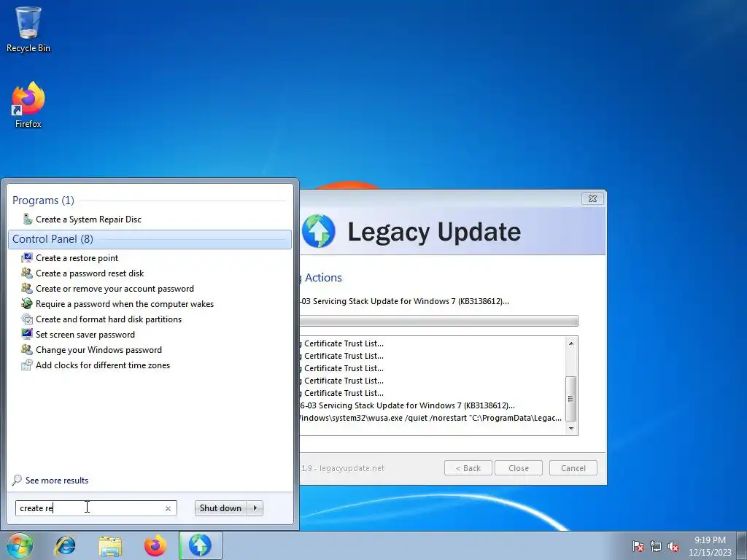The image size is (747, 560).
Task: Open the taskbar clock showing 9:19 PM
Action: (710, 546)
